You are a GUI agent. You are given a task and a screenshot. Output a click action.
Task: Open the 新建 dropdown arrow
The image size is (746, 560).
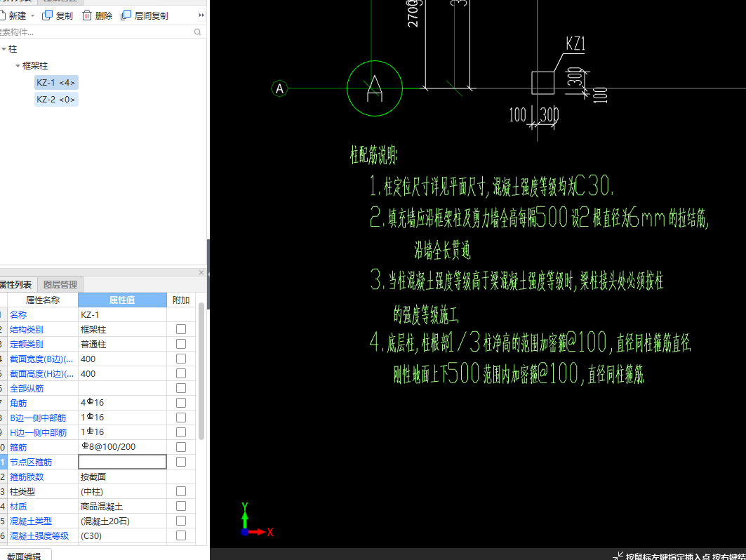coord(32,16)
